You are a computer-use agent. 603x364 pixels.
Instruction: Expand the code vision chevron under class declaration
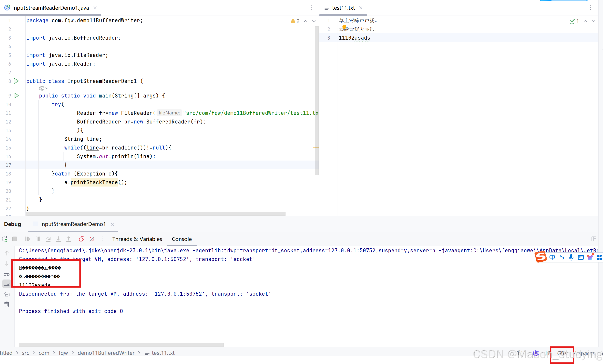[x=47, y=88]
